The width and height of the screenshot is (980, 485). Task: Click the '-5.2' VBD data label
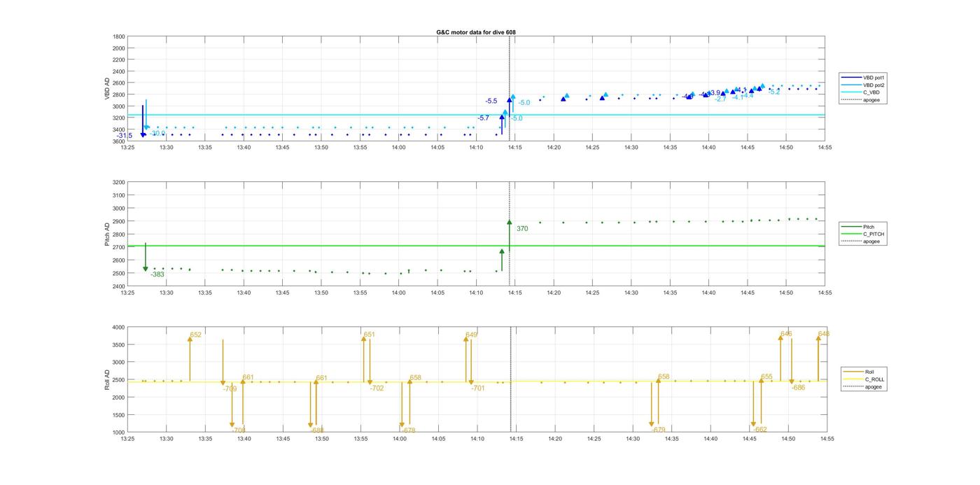click(774, 92)
